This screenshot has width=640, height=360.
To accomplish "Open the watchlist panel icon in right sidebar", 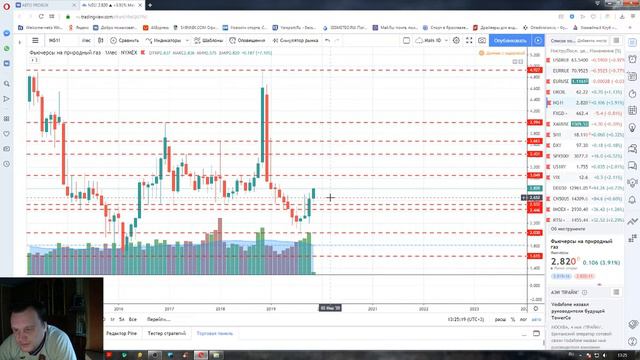I will [632, 42].
